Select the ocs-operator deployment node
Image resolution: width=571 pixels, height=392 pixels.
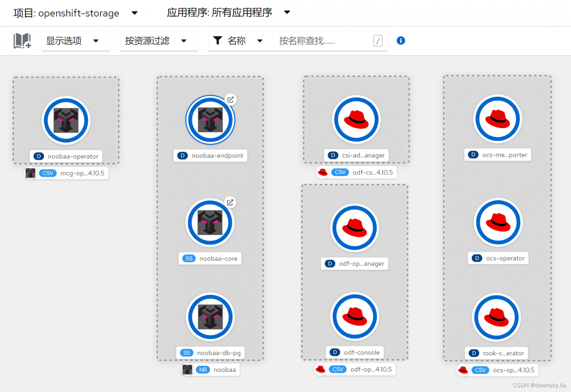(498, 222)
